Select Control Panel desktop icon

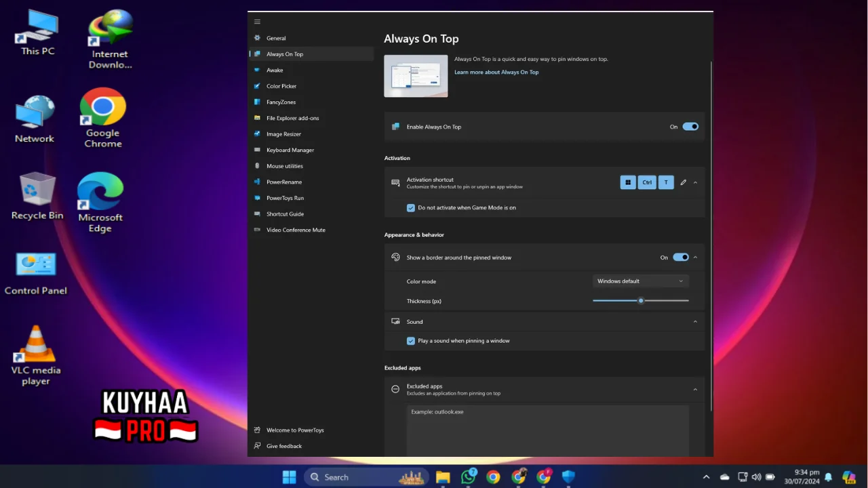[x=36, y=274]
